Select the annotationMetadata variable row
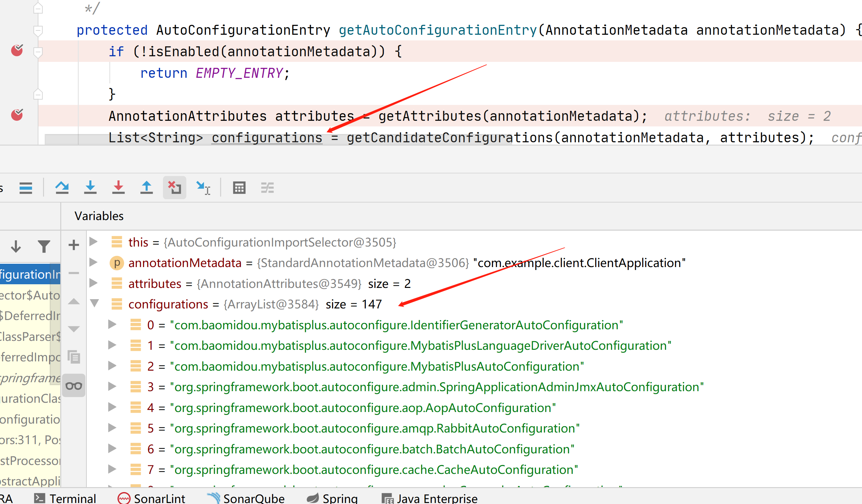The width and height of the screenshot is (862, 504). click(x=185, y=263)
